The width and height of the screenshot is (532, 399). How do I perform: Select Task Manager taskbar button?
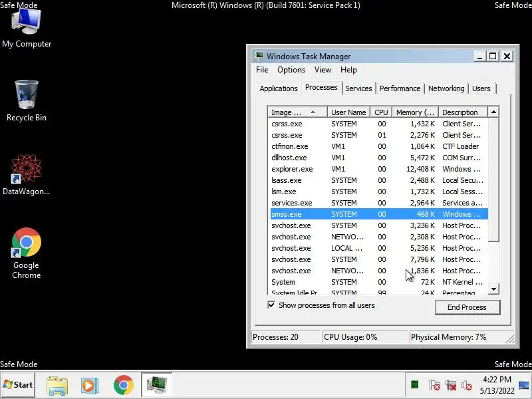pos(156,385)
